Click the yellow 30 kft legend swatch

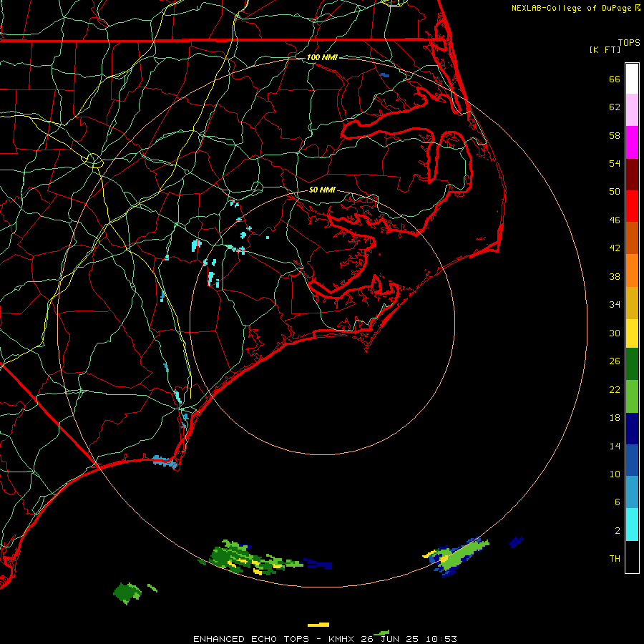632,333
